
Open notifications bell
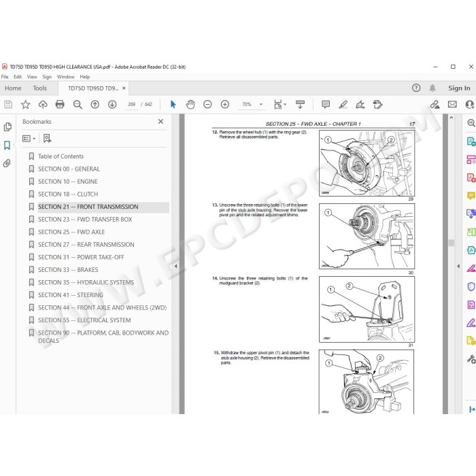[x=432, y=88]
